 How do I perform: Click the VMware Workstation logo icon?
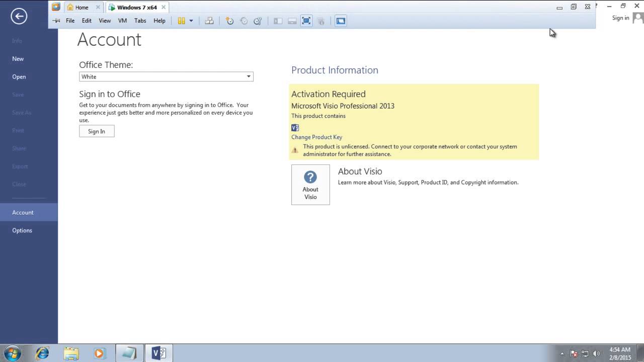pos(56,7)
